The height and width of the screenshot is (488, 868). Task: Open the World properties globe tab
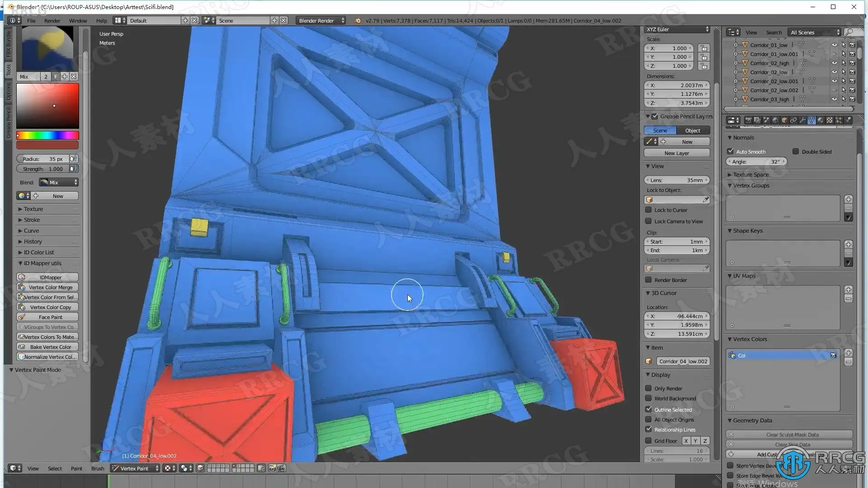775,120
